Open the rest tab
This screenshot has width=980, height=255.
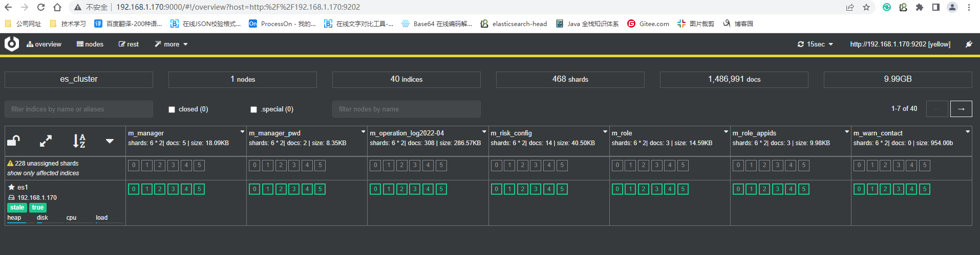point(129,44)
